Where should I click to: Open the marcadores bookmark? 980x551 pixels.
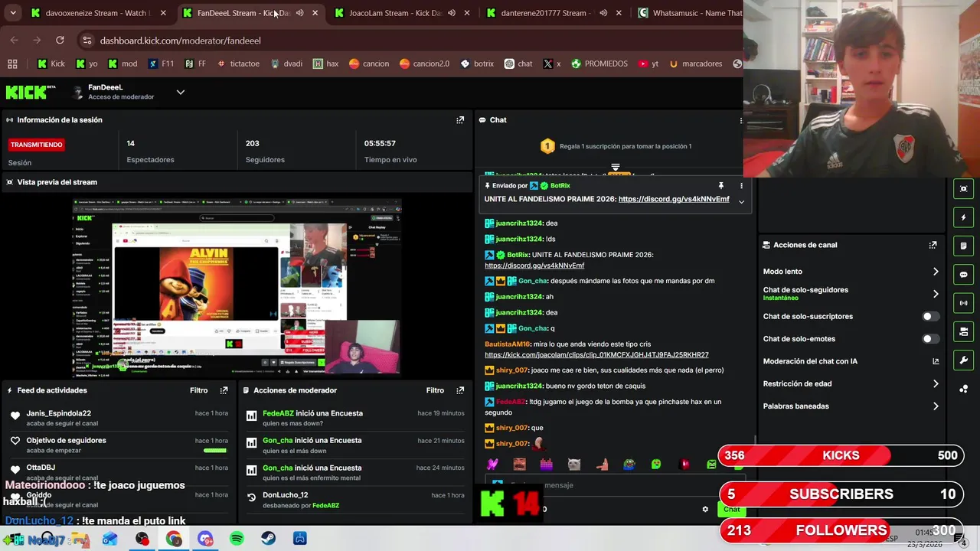click(x=695, y=64)
